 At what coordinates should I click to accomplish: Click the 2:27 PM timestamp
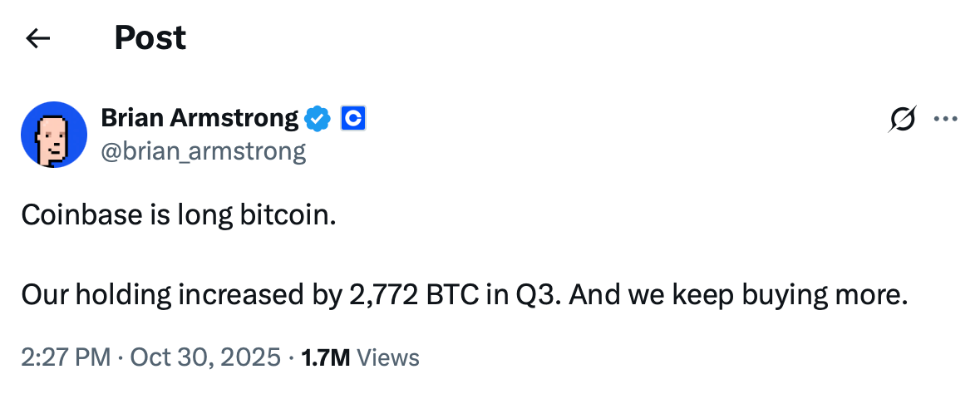(66, 358)
